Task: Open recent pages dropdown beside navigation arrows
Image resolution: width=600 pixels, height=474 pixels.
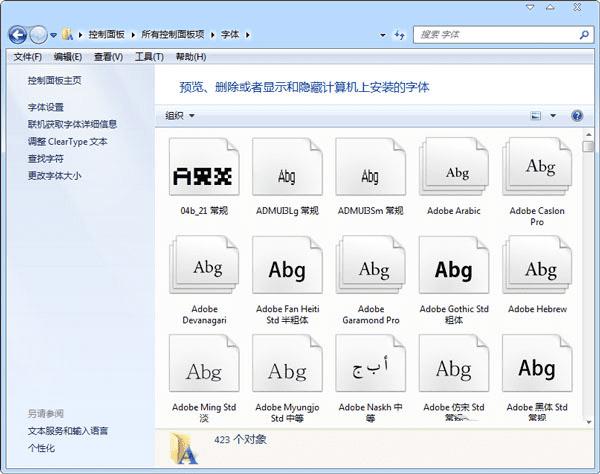Action: tap(54, 35)
